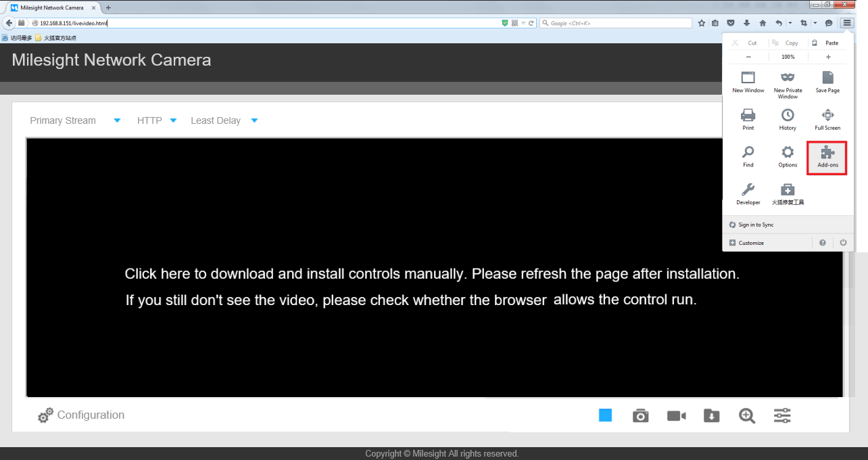Image resolution: width=868 pixels, height=460 pixels.
Task: Reset zoom via the 100% label
Action: pyautogui.click(x=788, y=57)
